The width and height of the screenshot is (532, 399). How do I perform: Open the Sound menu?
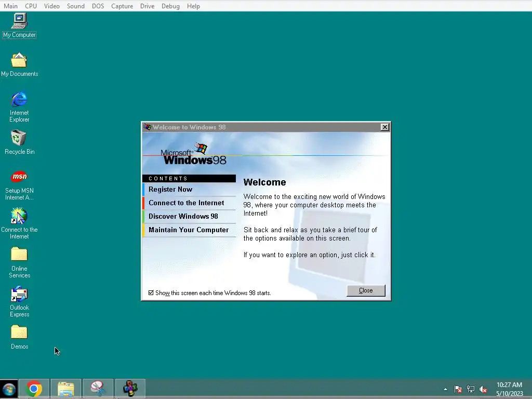(76, 6)
